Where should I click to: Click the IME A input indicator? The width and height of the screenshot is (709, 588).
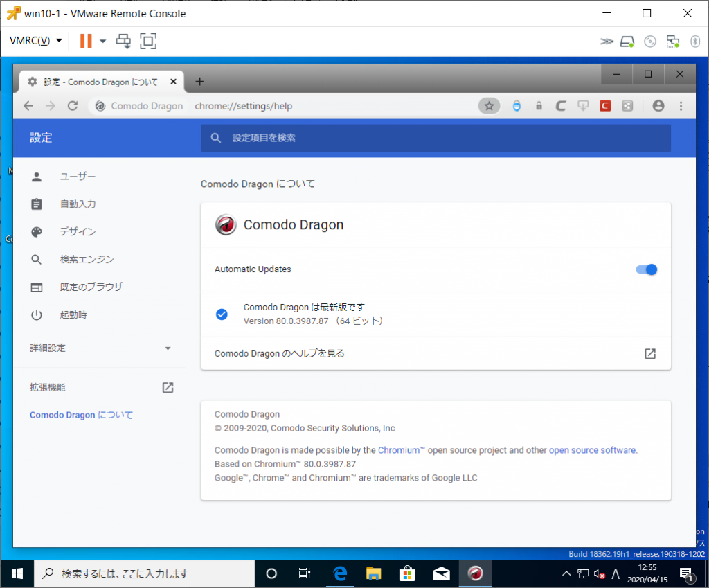[x=616, y=574]
